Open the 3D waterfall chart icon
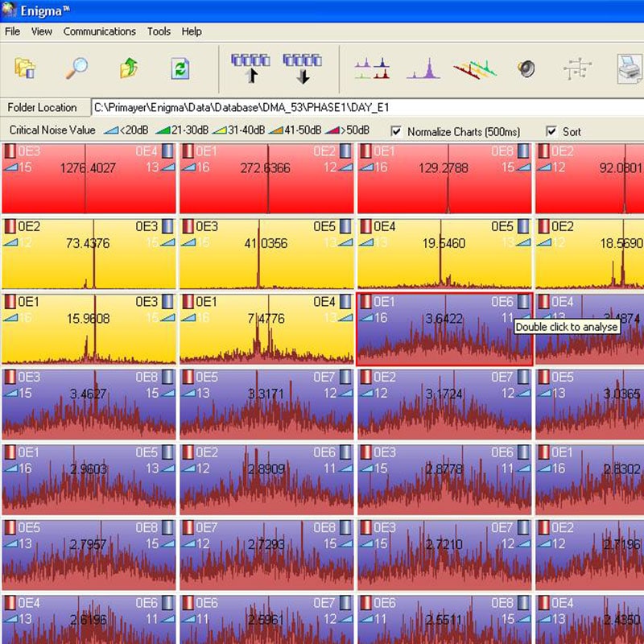 click(475, 68)
